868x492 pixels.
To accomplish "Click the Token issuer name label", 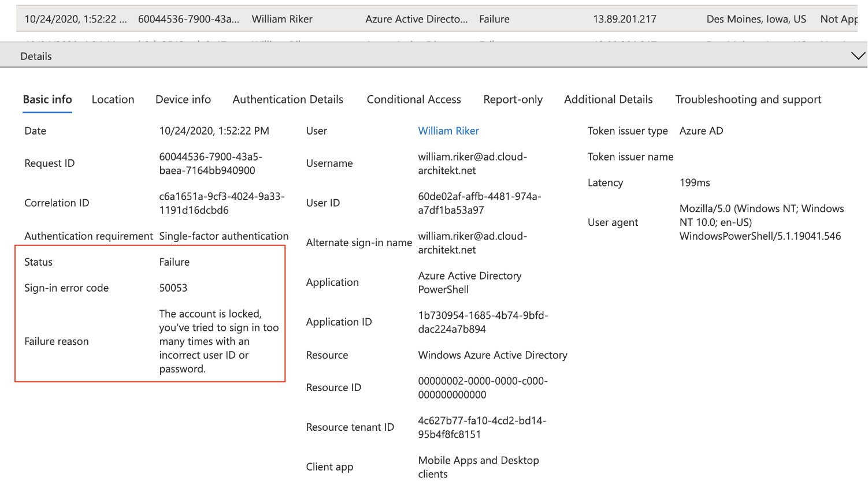I will point(630,157).
